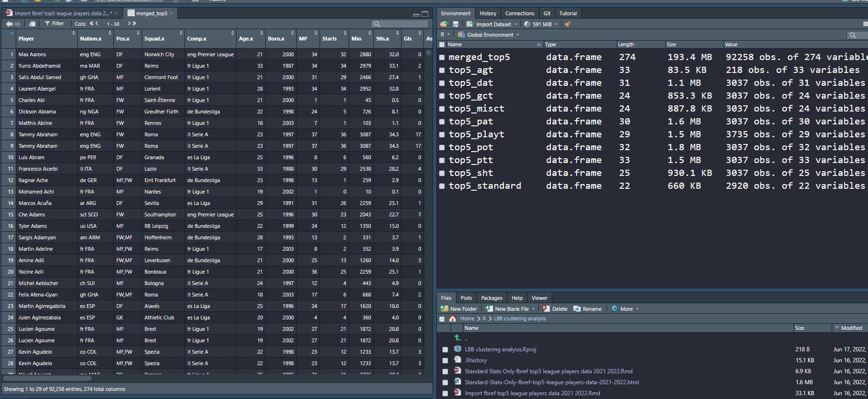The width and height of the screenshot is (868, 399).
Task: Expand the Global Environment dropdown
Action: 488,35
